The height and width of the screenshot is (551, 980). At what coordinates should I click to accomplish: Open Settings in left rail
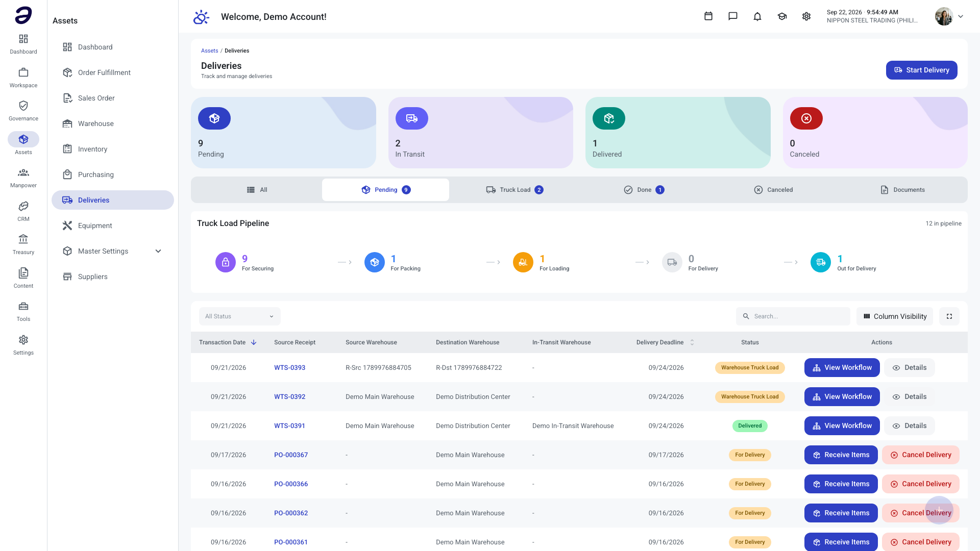pos(23,345)
